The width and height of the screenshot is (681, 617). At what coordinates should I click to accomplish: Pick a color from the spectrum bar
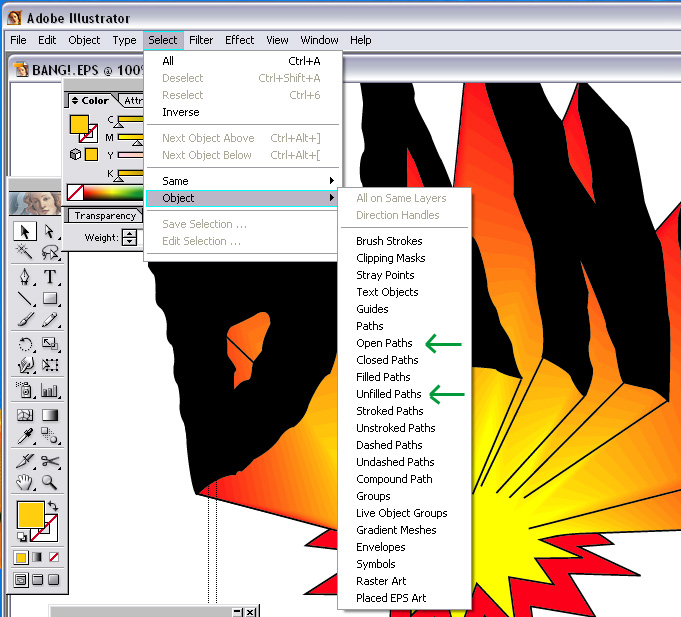coord(114,193)
